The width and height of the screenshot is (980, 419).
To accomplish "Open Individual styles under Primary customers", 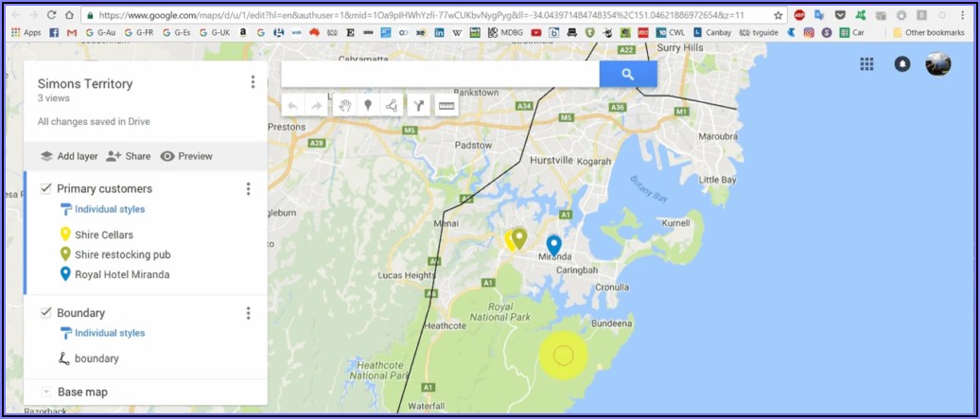I will pyautogui.click(x=109, y=209).
